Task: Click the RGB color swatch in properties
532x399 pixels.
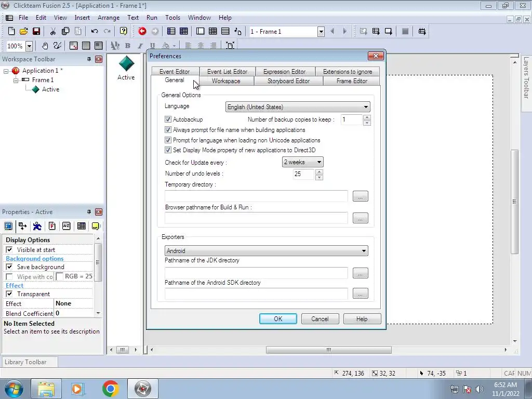Action: (59, 276)
